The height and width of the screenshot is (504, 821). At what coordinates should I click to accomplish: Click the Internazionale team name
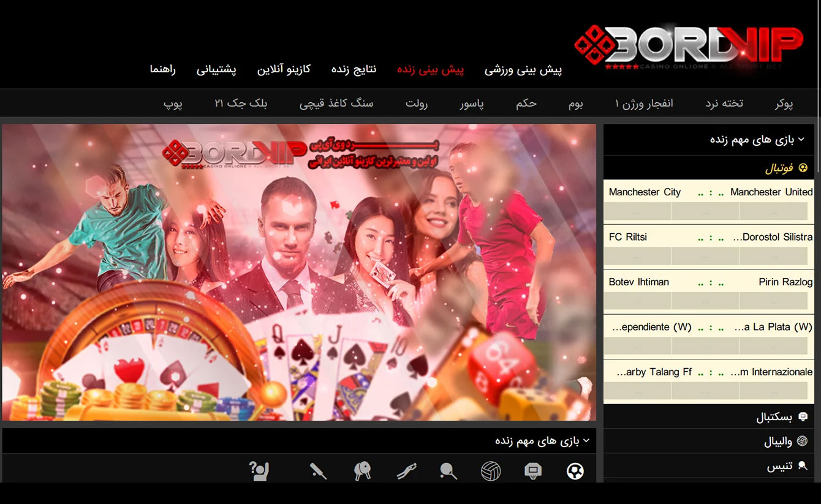(771, 372)
